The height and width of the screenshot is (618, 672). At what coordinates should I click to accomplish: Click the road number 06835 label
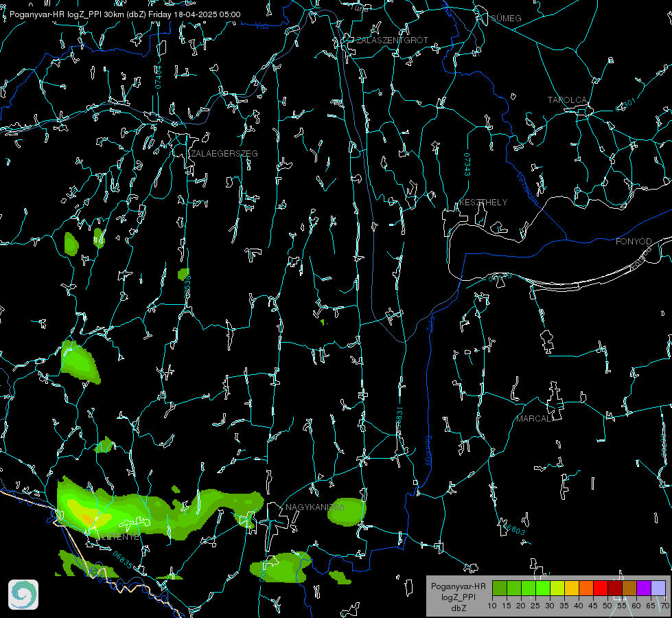pyautogui.click(x=123, y=560)
